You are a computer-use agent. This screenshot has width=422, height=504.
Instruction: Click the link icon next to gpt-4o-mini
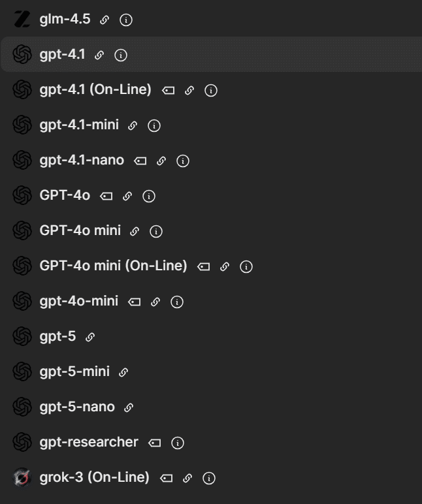155,302
